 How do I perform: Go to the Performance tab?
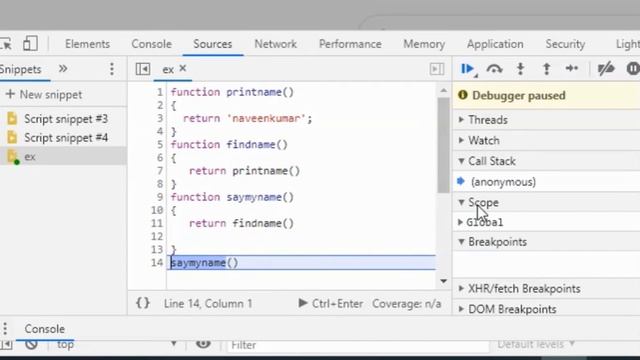pyautogui.click(x=350, y=44)
